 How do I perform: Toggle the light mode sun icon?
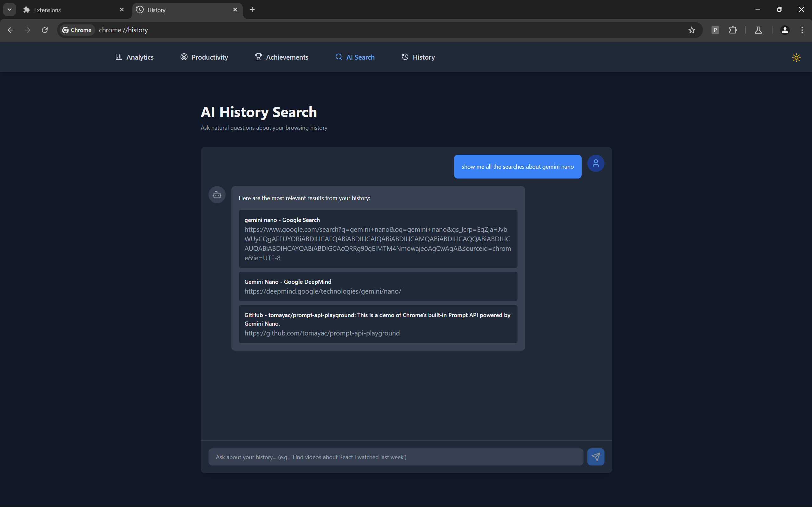click(x=796, y=57)
